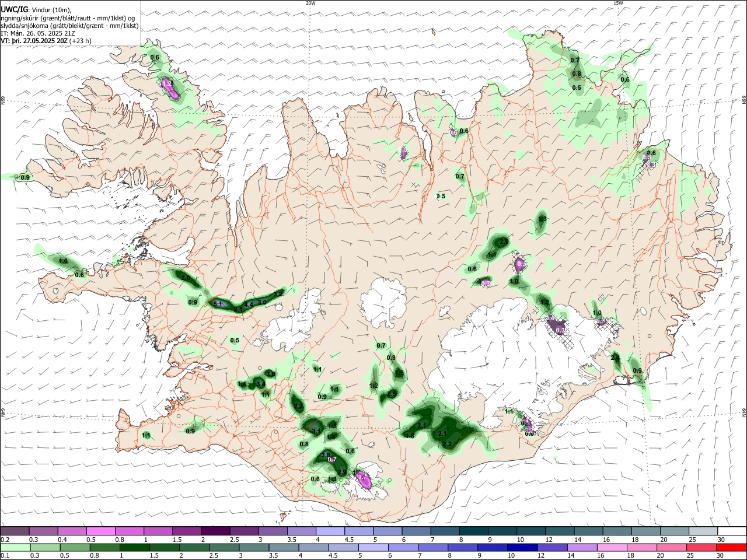Click the '15W' longitude label
This screenshot has height=560, width=747.
[619, 3]
